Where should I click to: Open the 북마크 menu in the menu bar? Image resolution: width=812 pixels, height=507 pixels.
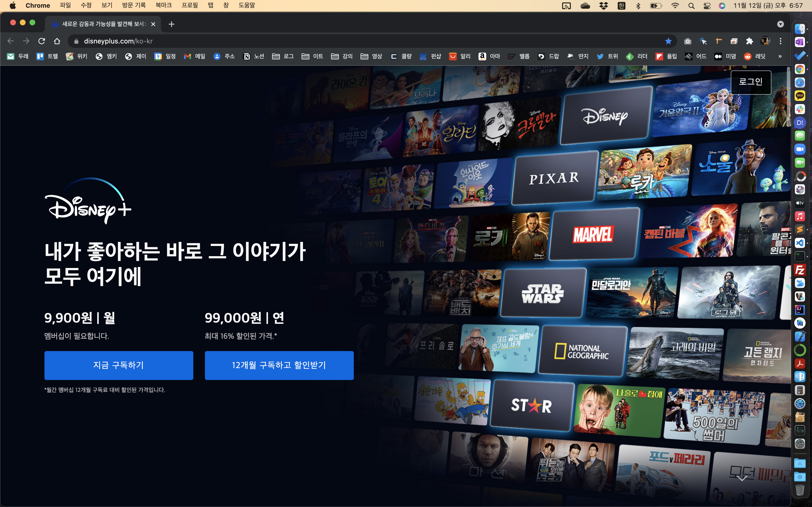pos(163,5)
